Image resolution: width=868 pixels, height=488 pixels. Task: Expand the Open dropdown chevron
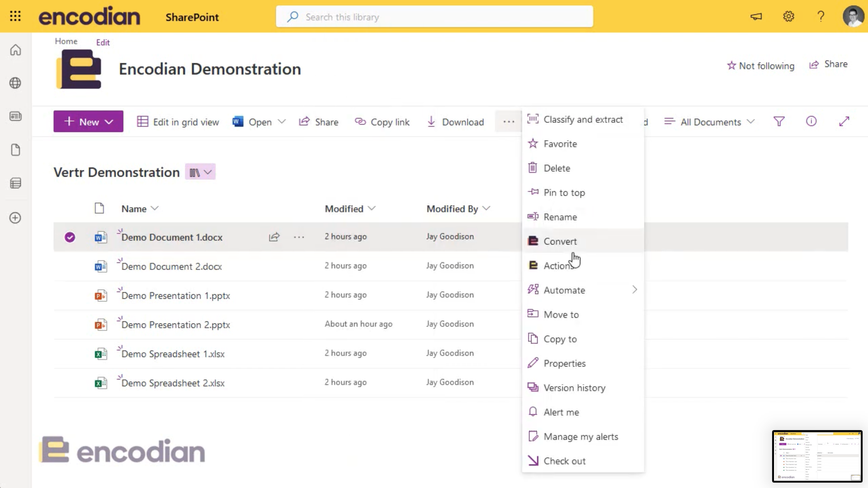pos(282,122)
